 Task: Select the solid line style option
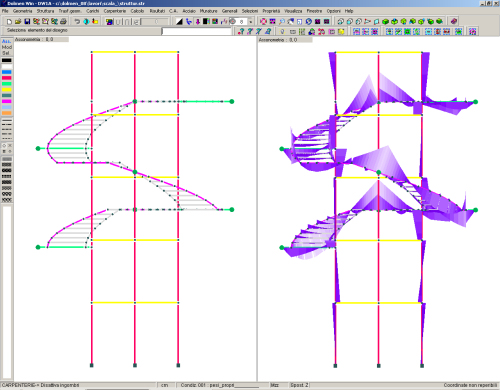point(7,120)
